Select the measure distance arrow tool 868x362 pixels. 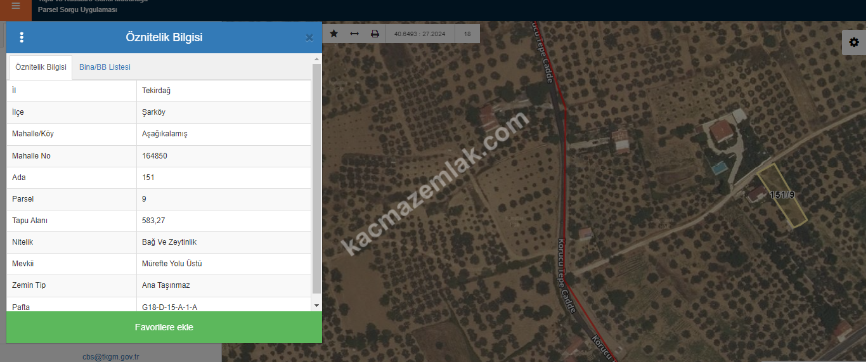point(354,34)
